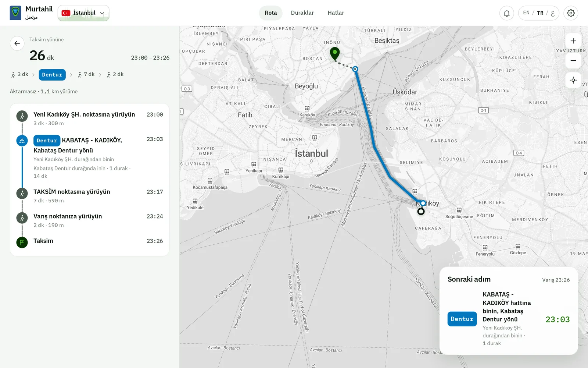
Task: Switch to the Rota tab
Action: [271, 13]
